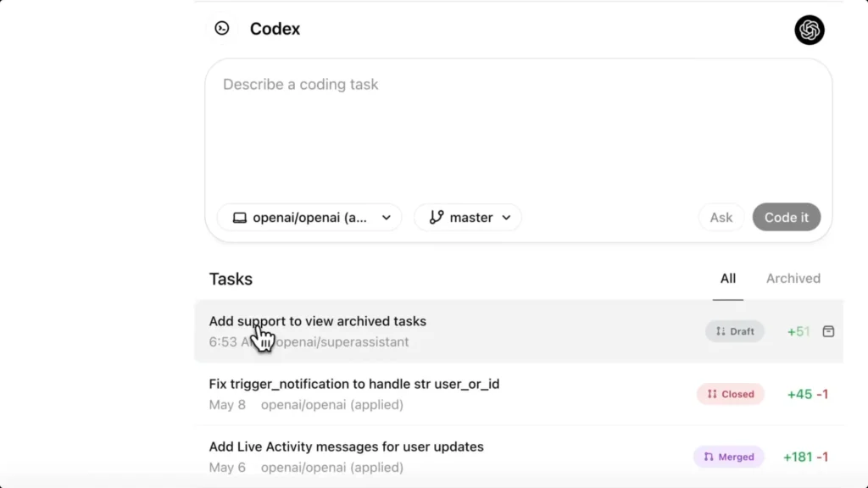Click the May 6 date text

(x=227, y=468)
